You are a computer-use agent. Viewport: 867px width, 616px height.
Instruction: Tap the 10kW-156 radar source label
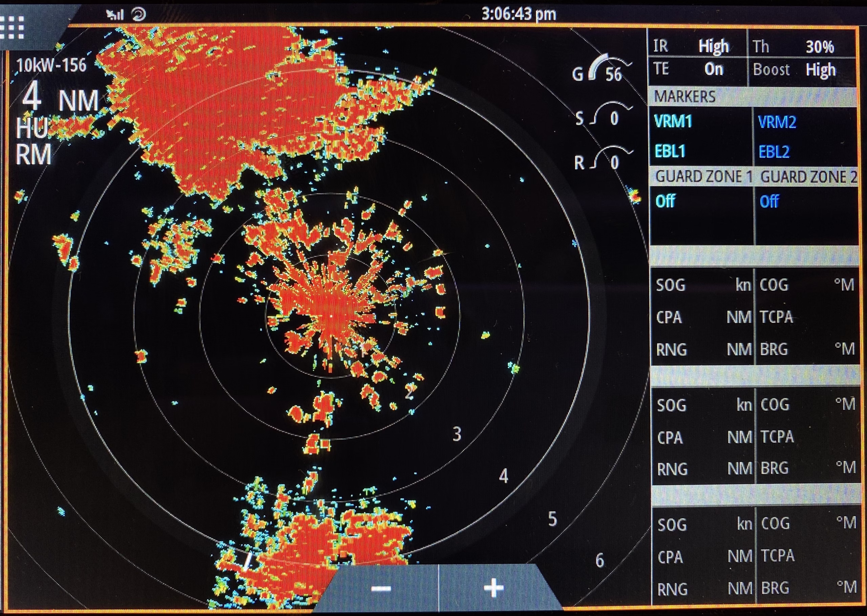pyautogui.click(x=51, y=66)
